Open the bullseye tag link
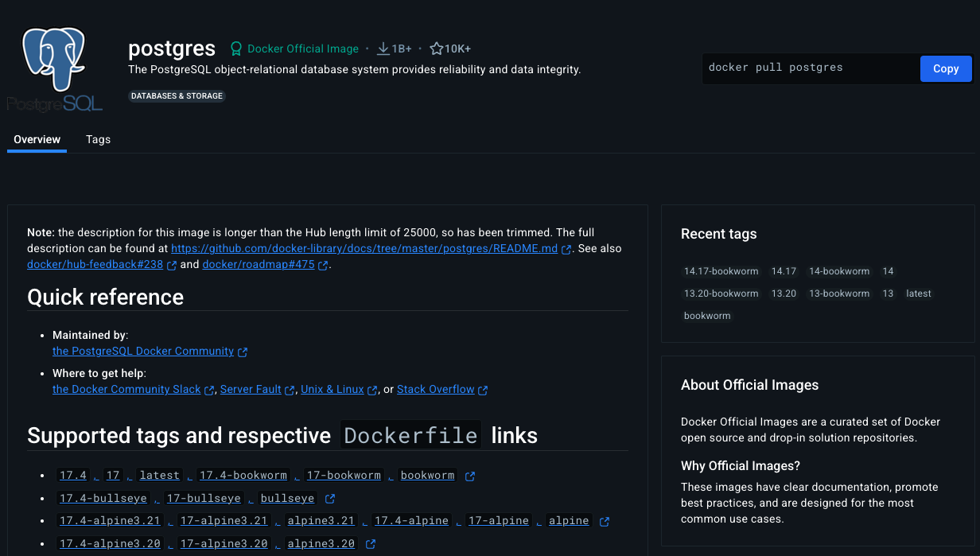Image resolution: width=980 pixels, height=556 pixels. [x=288, y=498]
